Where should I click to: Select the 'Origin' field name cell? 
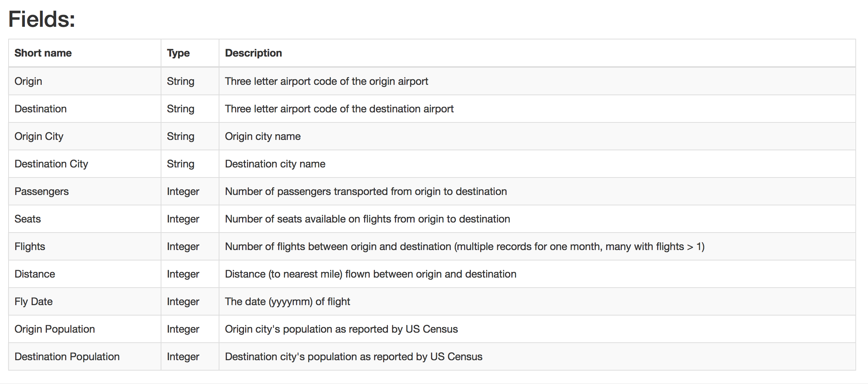pos(28,81)
